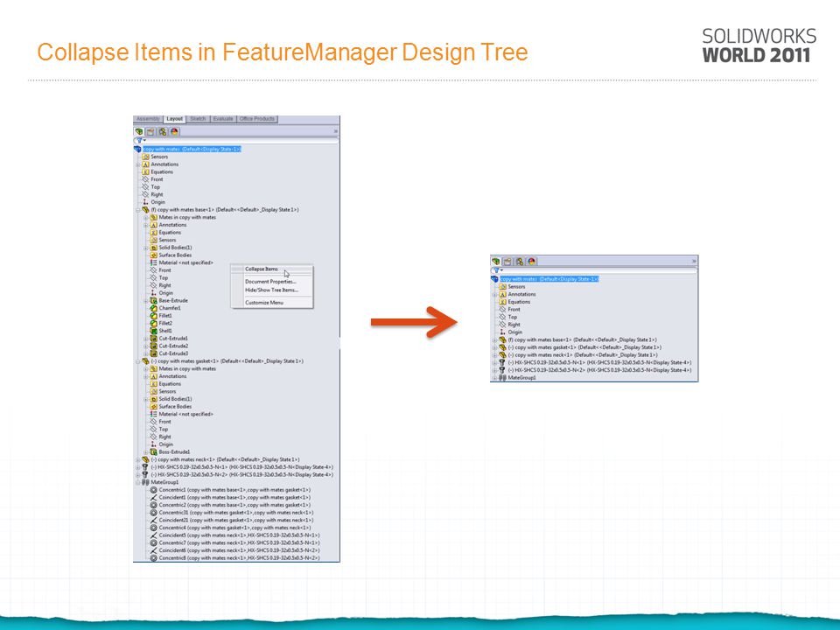This screenshot has width=840, height=630.
Task: Select the Concentric1 mate icon
Action: click(154, 490)
